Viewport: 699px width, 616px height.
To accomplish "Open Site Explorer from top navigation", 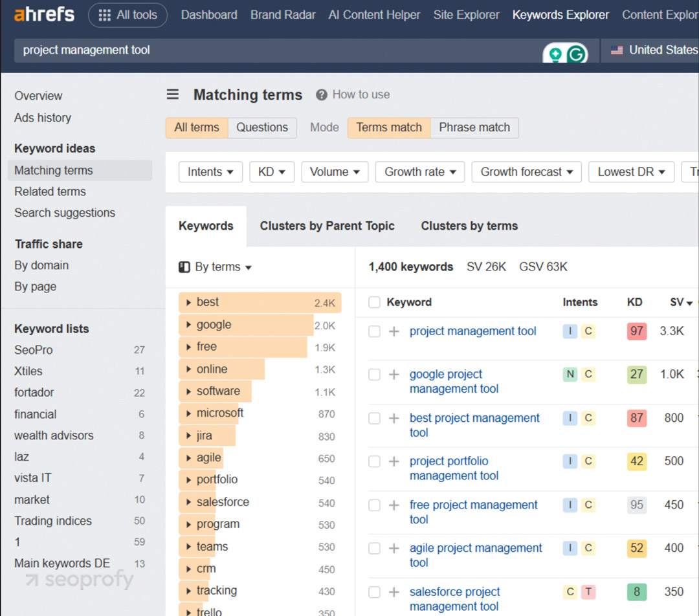I will pyautogui.click(x=466, y=15).
